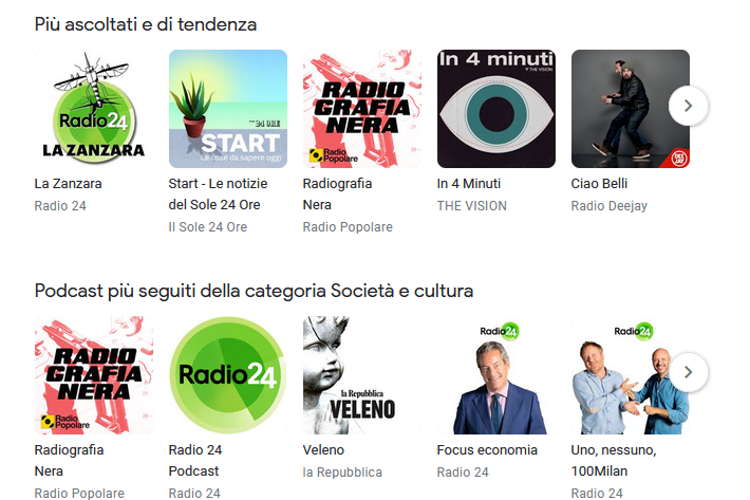Select Radiografia Nera cover in trending row

coord(362,109)
